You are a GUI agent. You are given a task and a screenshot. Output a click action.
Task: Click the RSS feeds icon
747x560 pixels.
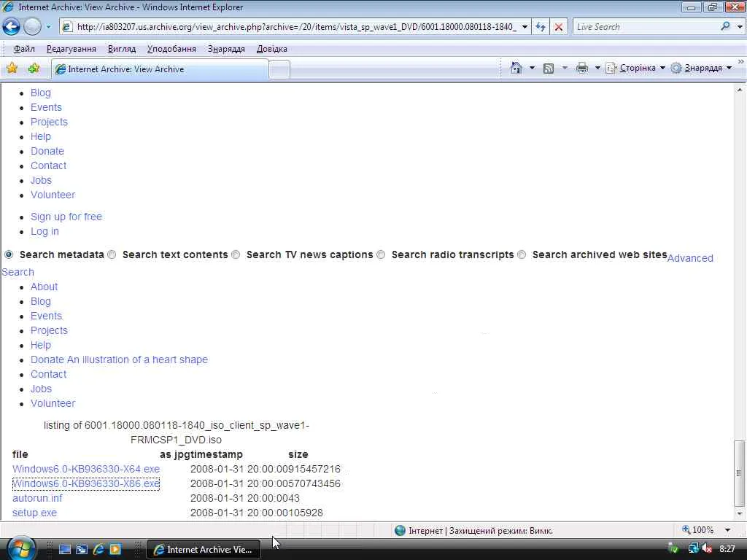click(x=549, y=69)
